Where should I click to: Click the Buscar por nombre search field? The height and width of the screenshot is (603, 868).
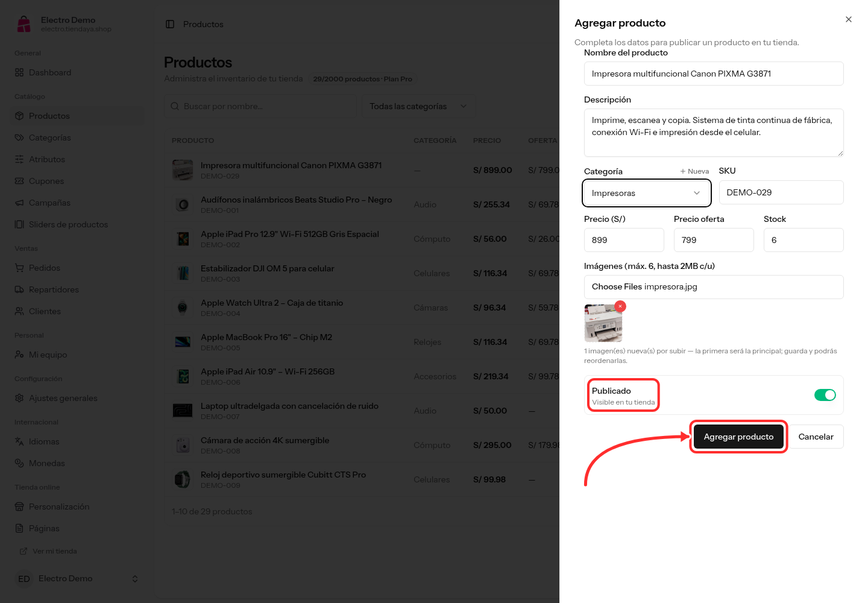[260, 106]
